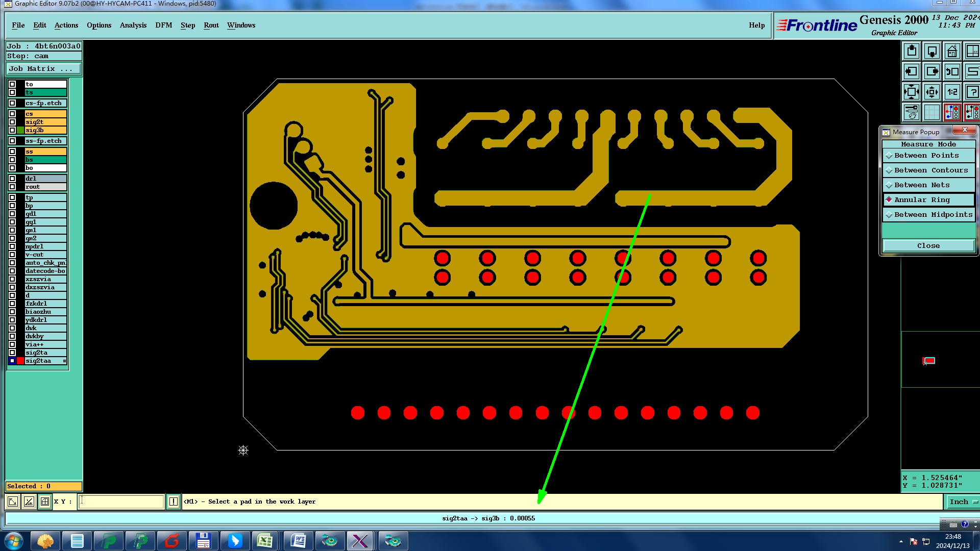980x551 pixels.
Task: Click the previous view undo-zoom icon
Action: pos(952,71)
